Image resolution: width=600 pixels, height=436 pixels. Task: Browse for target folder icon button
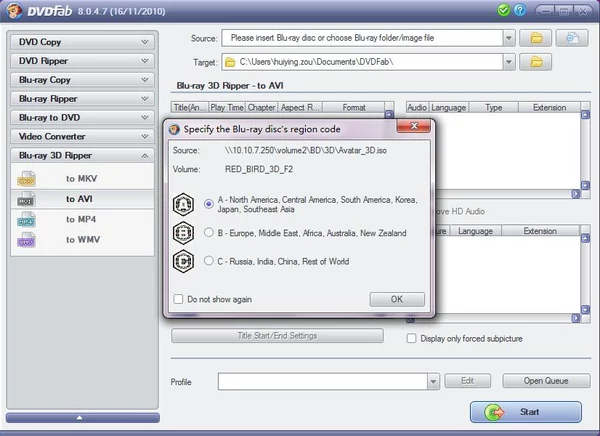click(x=535, y=62)
